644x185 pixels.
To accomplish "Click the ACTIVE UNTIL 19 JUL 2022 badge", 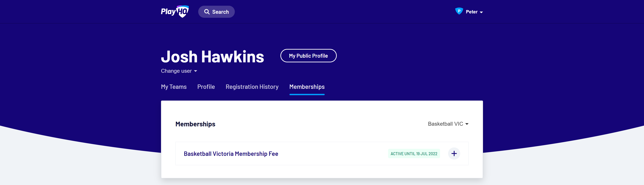I will (x=414, y=153).
